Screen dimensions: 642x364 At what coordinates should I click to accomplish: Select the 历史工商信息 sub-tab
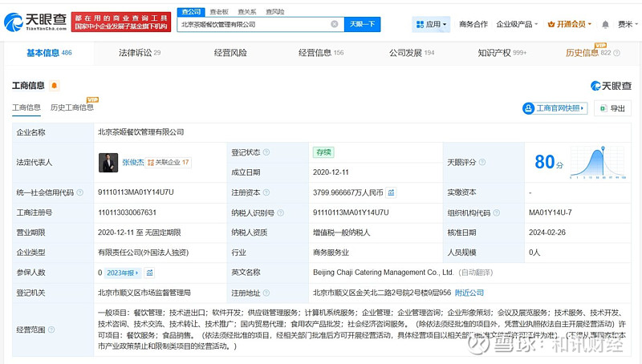point(71,107)
